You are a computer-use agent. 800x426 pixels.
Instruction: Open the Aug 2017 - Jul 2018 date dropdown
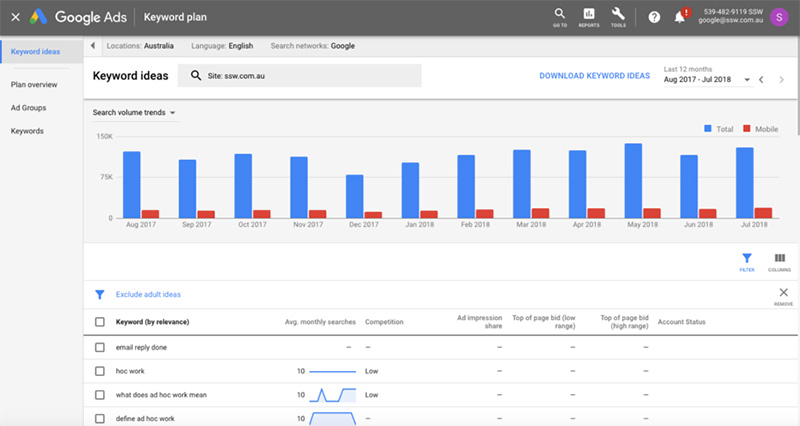click(x=707, y=80)
